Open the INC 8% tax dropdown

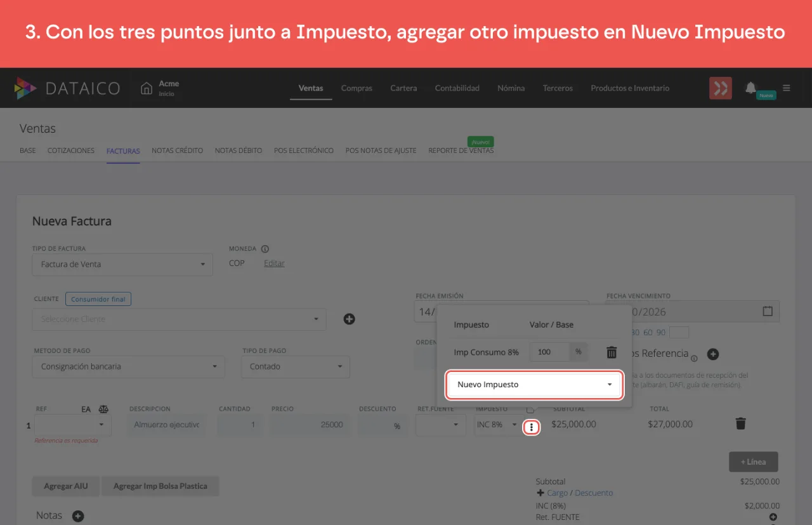pyautogui.click(x=497, y=425)
